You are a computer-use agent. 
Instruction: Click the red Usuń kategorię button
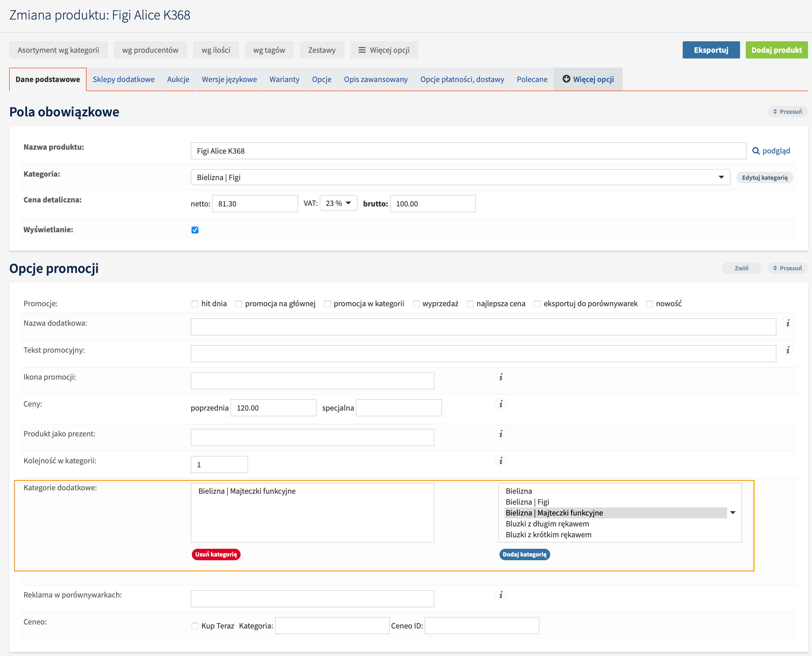coord(216,554)
